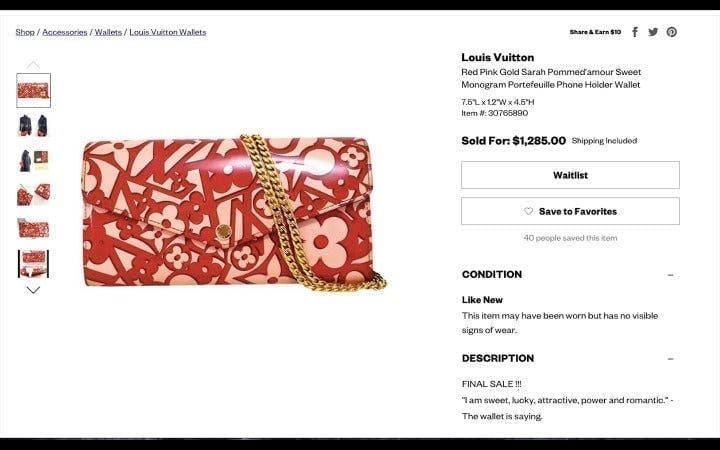
Task: Show more thumbnails with down arrow
Action: click(x=33, y=290)
